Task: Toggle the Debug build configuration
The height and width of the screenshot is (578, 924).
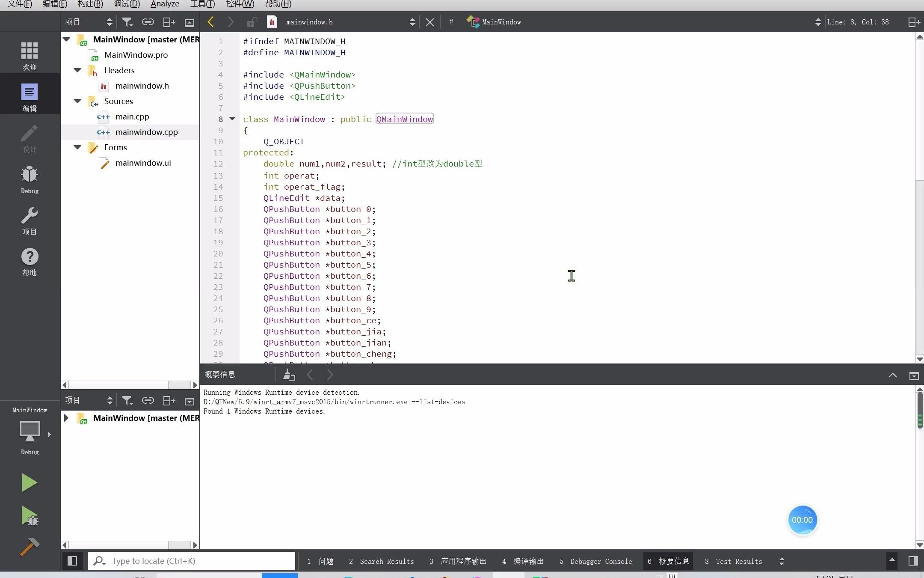Action: click(29, 434)
